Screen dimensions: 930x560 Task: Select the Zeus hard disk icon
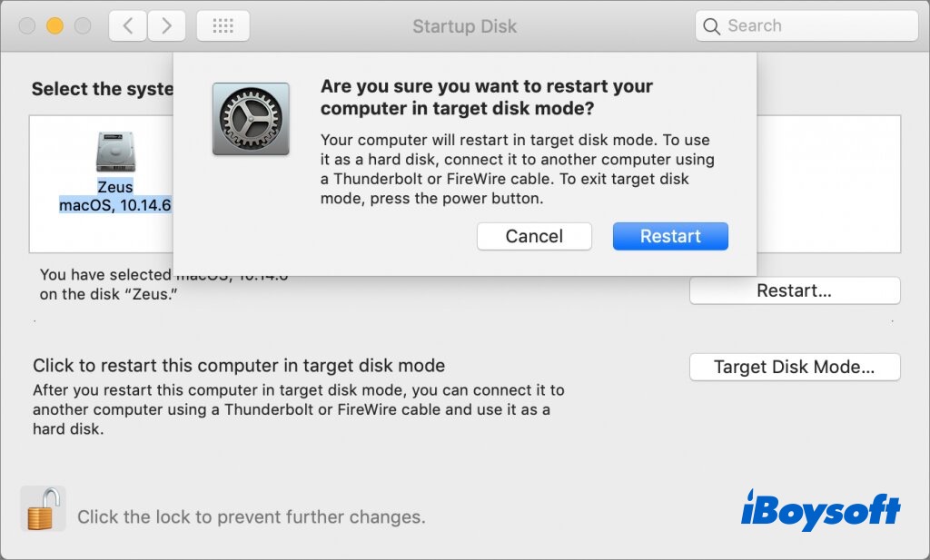(115, 152)
